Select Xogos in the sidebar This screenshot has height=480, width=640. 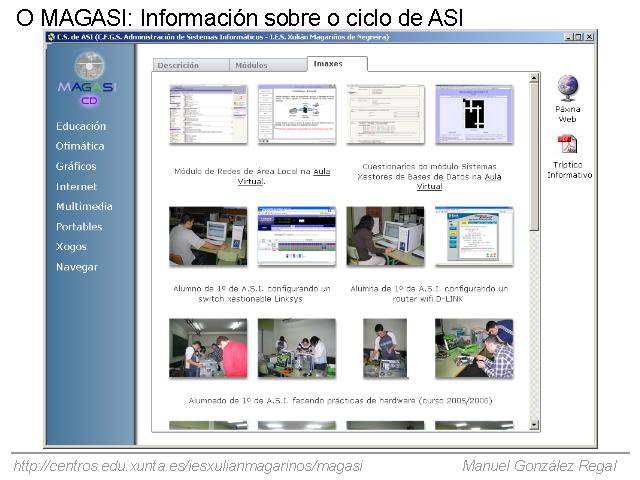71,247
